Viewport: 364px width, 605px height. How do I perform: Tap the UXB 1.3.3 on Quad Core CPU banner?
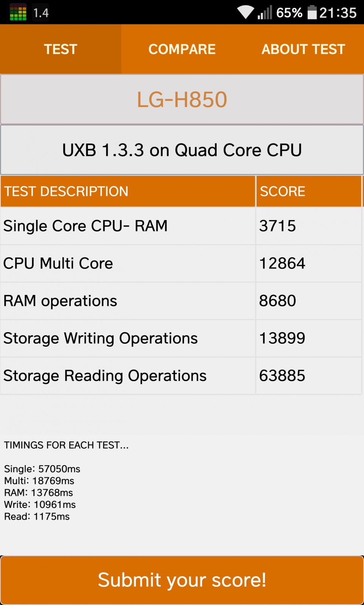point(182,150)
